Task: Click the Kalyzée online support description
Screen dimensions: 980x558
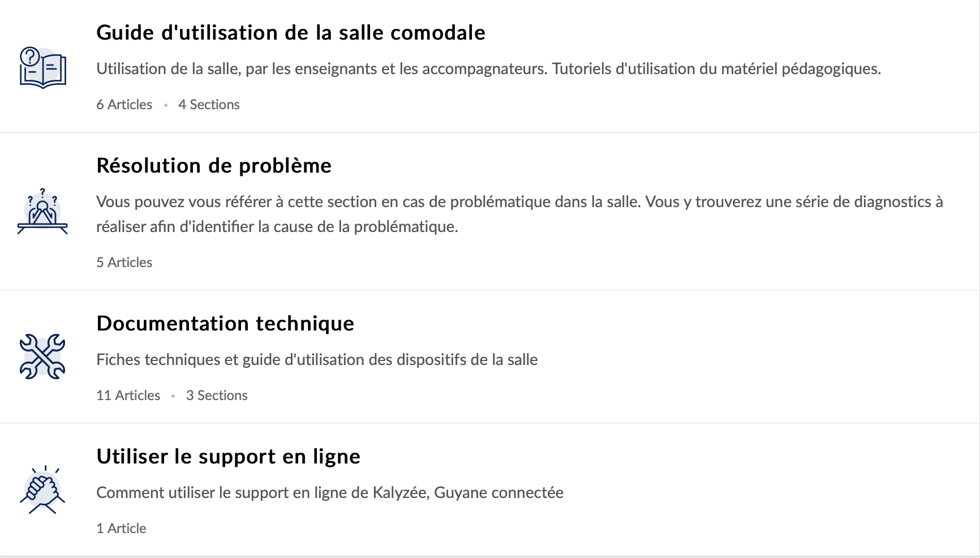Action: (x=329, y=493)
